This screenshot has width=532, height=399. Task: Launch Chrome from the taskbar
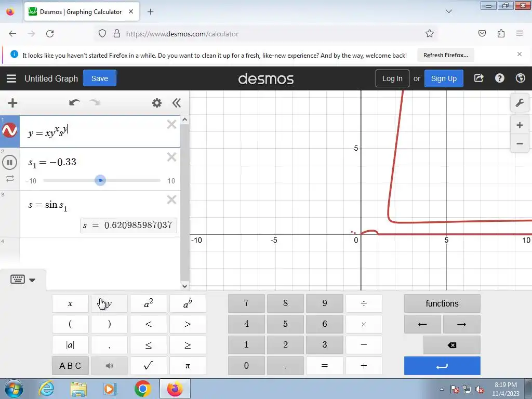pos(142,389)
